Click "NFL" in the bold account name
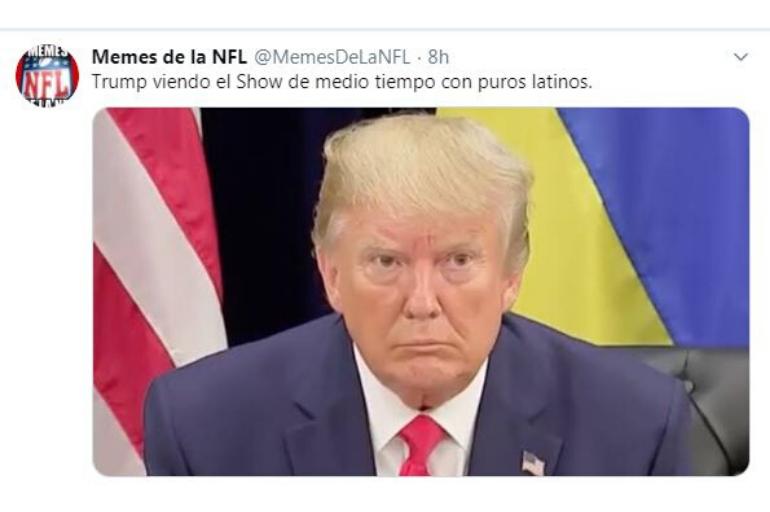The width and height of the screenshot is (770, 512). pyautogui.click(x=229, y=57)
